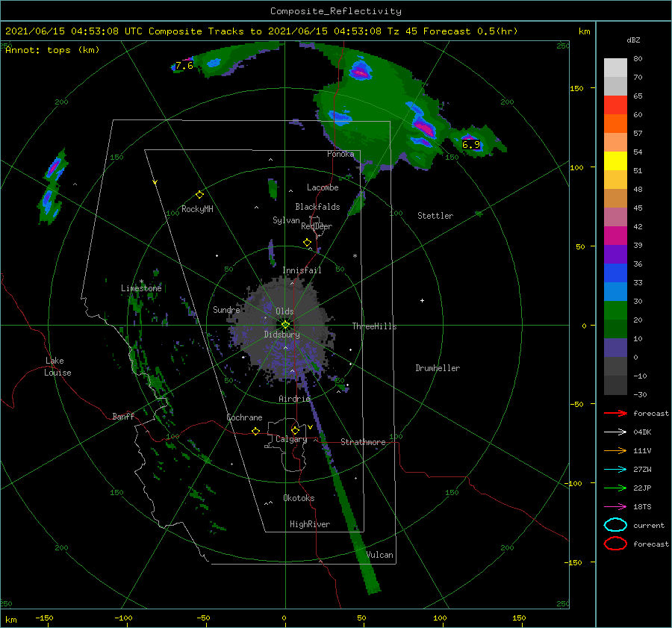Click the Didsbury label
The width and height of the screenshot is (672, 628).
pos(282,335)
